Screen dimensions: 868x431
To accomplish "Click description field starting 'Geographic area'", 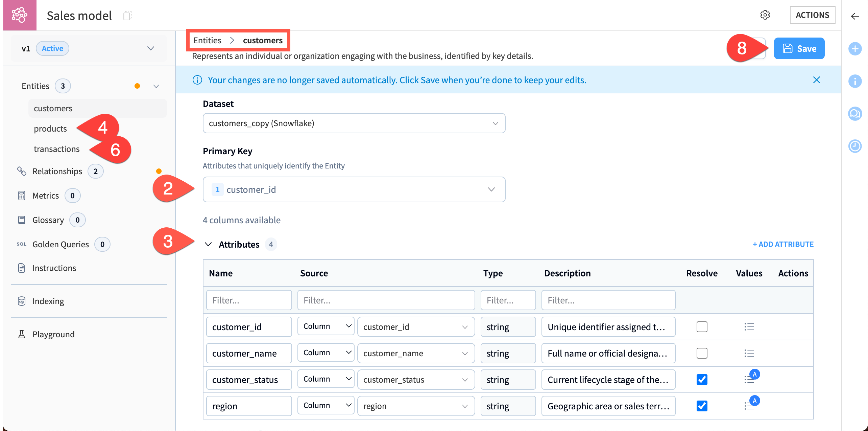I will [608, 406].
